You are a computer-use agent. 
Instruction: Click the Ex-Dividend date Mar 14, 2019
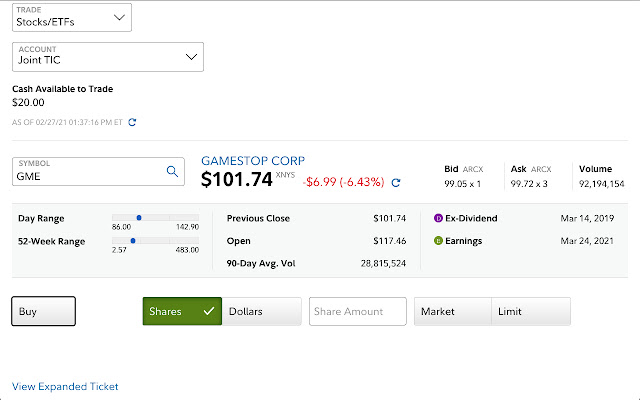click(x=587, y=218)
